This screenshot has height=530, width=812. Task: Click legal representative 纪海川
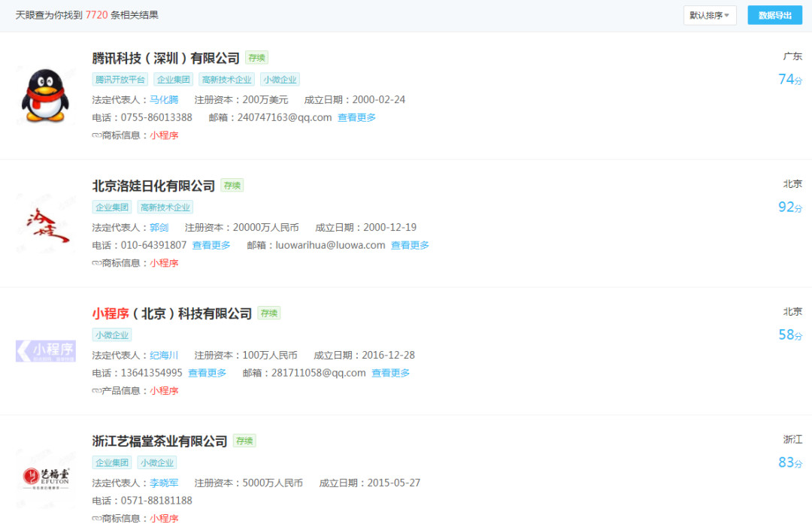[x=164, y=356]
